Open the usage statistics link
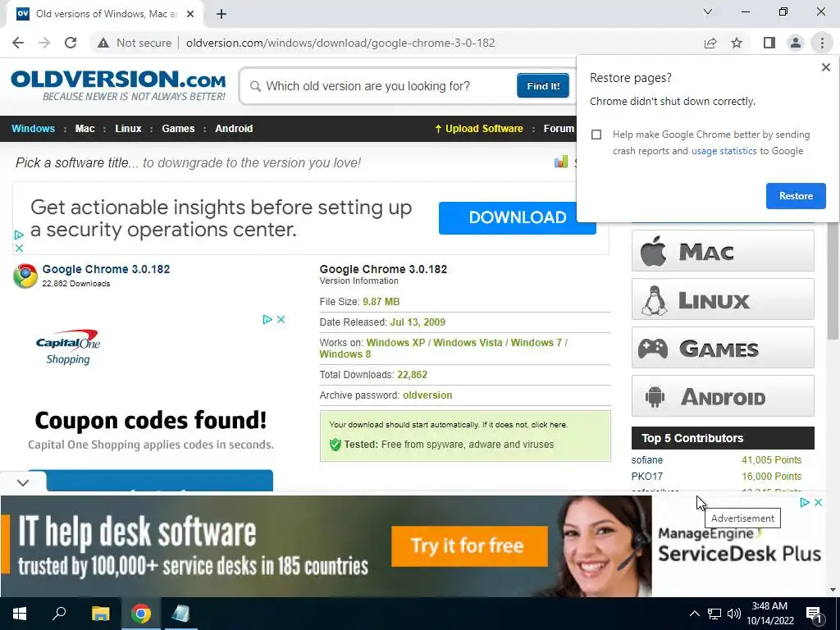Viewport: 840px width, 630px height. [x=724, y=151]
